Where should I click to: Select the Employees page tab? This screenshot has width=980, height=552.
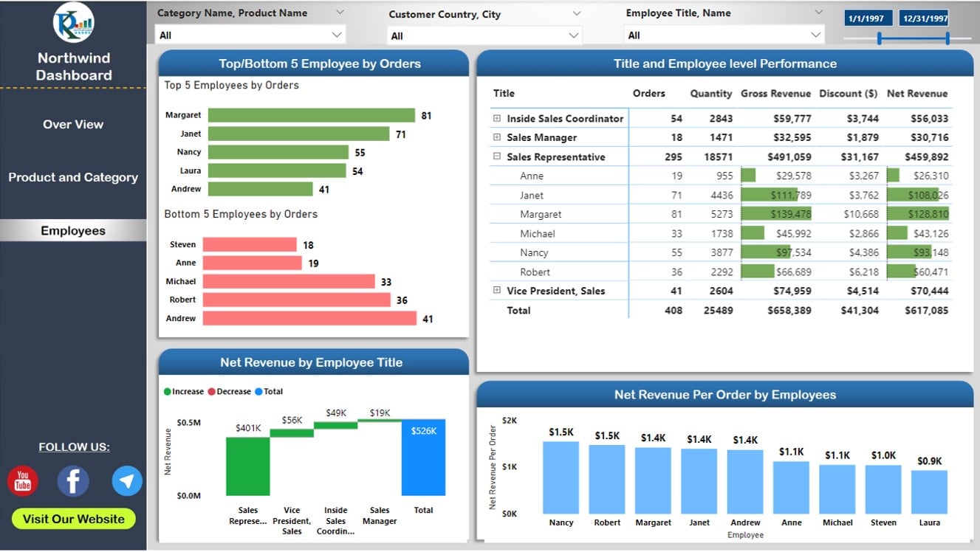pyautogui.click(x=73, y=230)
